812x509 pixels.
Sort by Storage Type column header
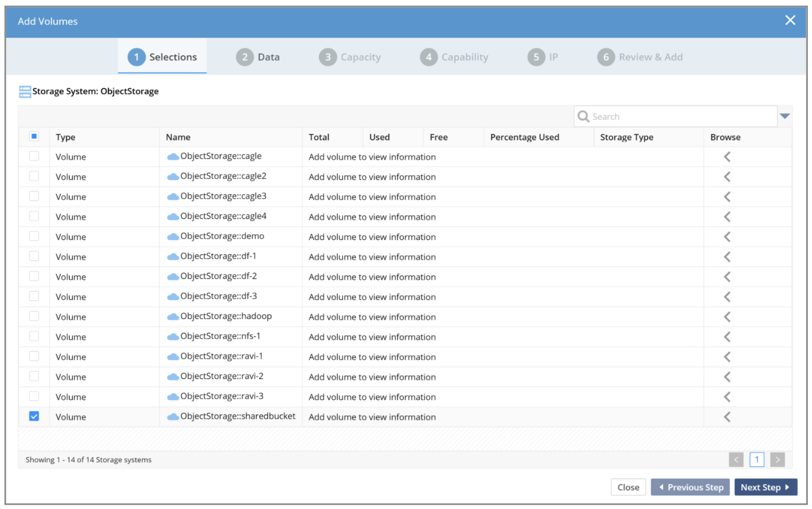click(x=649, y=137)
